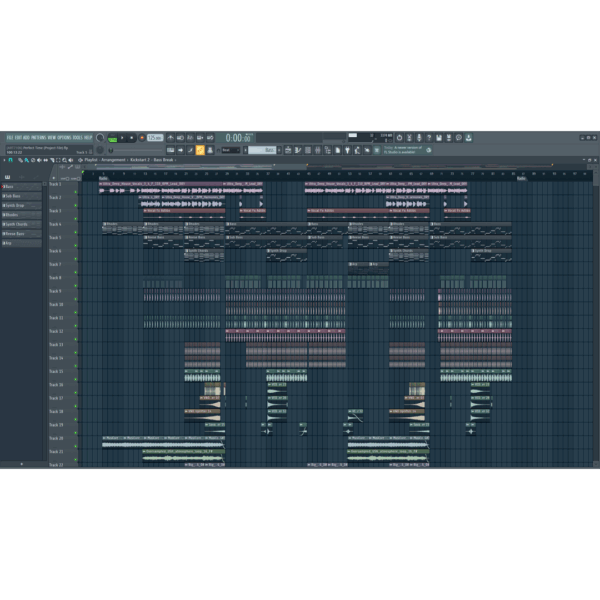
Task: Click the Play button in transport
Action: pyautogui.click(x=122, y=138)
